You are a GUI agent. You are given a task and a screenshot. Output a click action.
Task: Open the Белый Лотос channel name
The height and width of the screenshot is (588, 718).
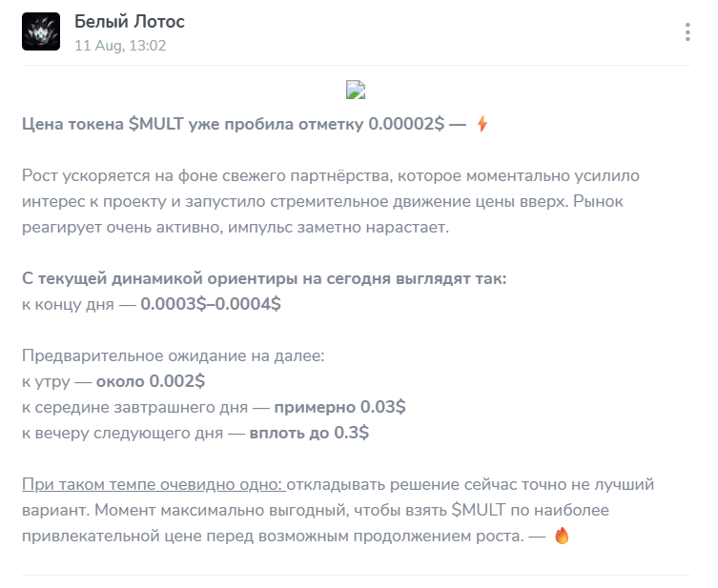pyautogui.click(x=130, y=22)
